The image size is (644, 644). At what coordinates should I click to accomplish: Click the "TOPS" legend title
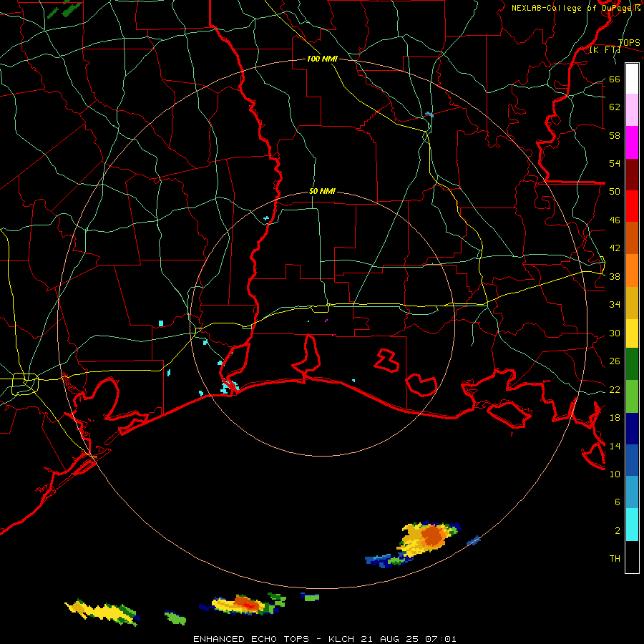(x=629, y=43)
